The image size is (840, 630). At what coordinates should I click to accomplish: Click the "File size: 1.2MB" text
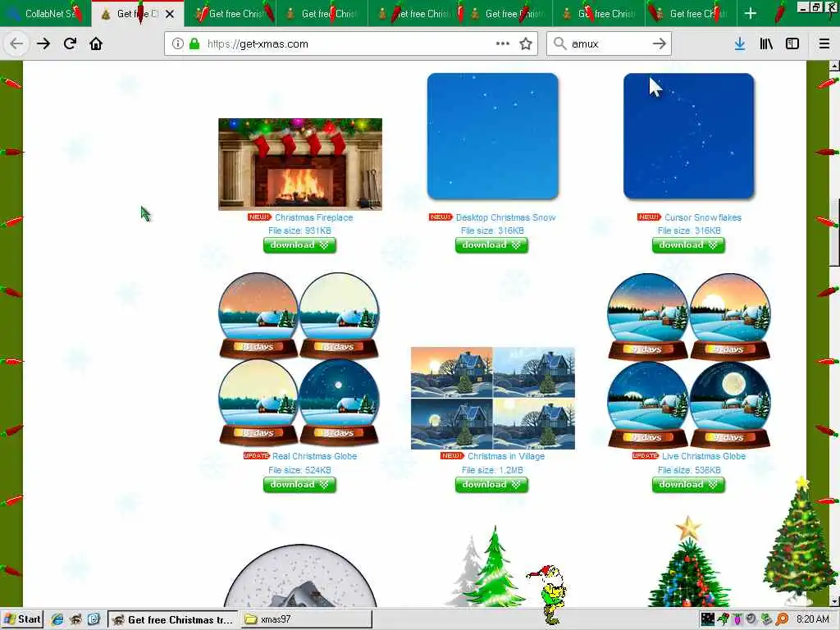(492, 470)
